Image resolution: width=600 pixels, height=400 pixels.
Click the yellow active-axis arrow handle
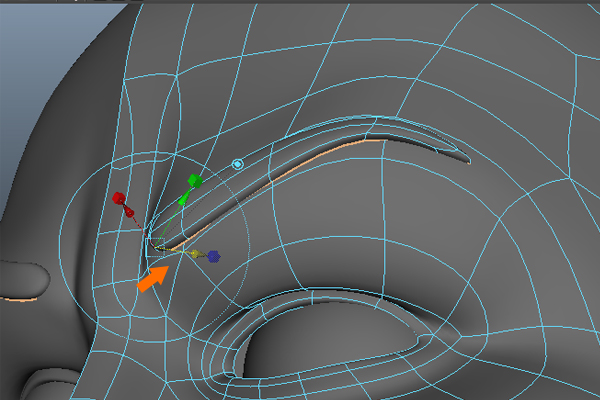click(196, 254)
